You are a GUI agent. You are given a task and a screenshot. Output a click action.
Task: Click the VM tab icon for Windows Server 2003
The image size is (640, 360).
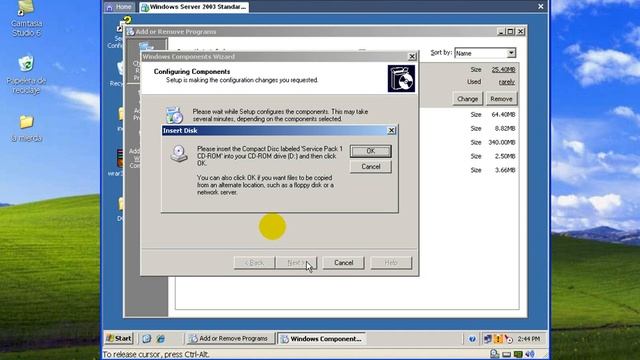pyautogui.click(x=144, y=7)
